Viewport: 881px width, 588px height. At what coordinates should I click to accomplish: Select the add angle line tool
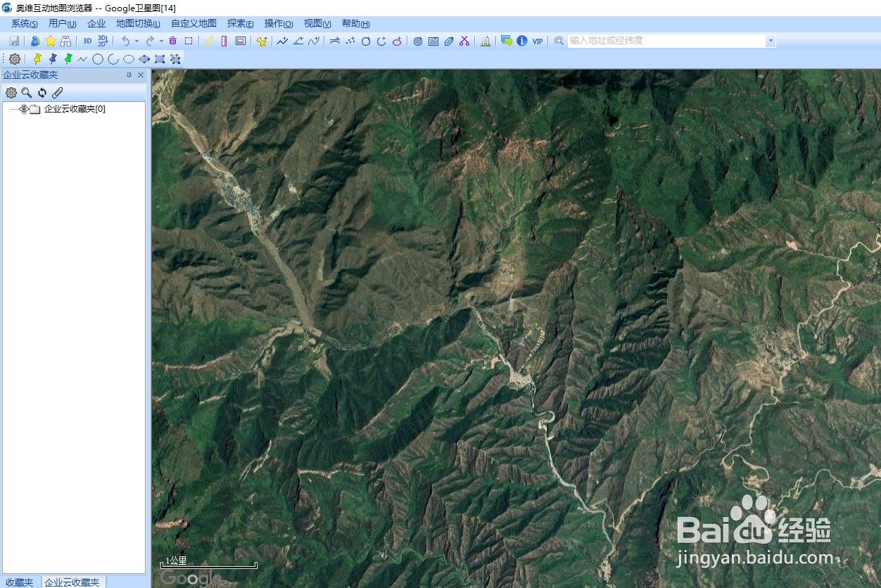click(x=298, y=41)
